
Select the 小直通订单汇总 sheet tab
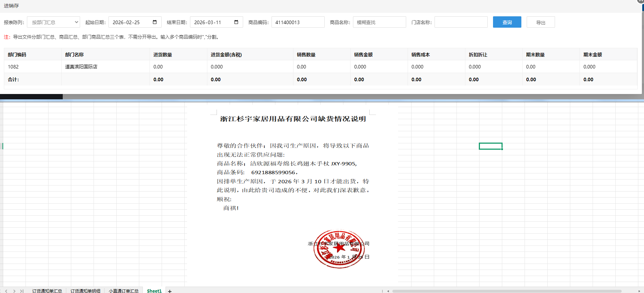[x=123, y=291]
